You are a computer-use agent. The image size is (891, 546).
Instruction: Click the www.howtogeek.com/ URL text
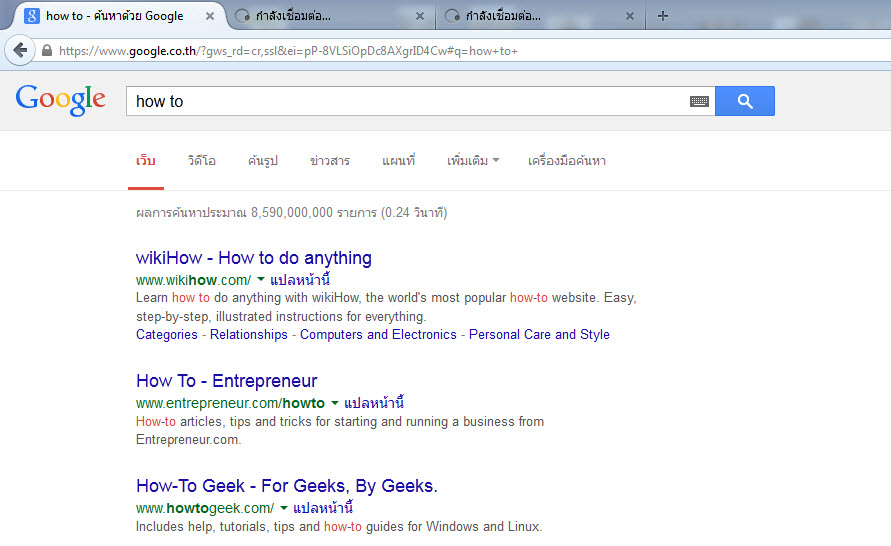pos(205,508)
